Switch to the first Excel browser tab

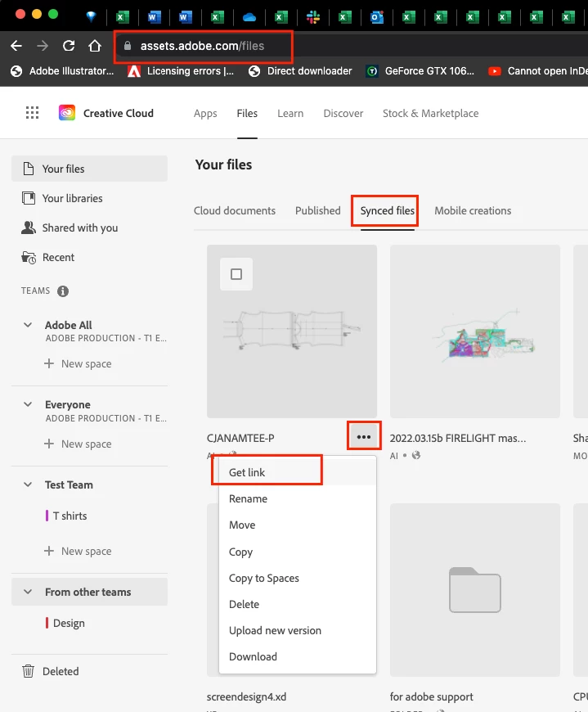pyautogui.click(x=122, y=17)
